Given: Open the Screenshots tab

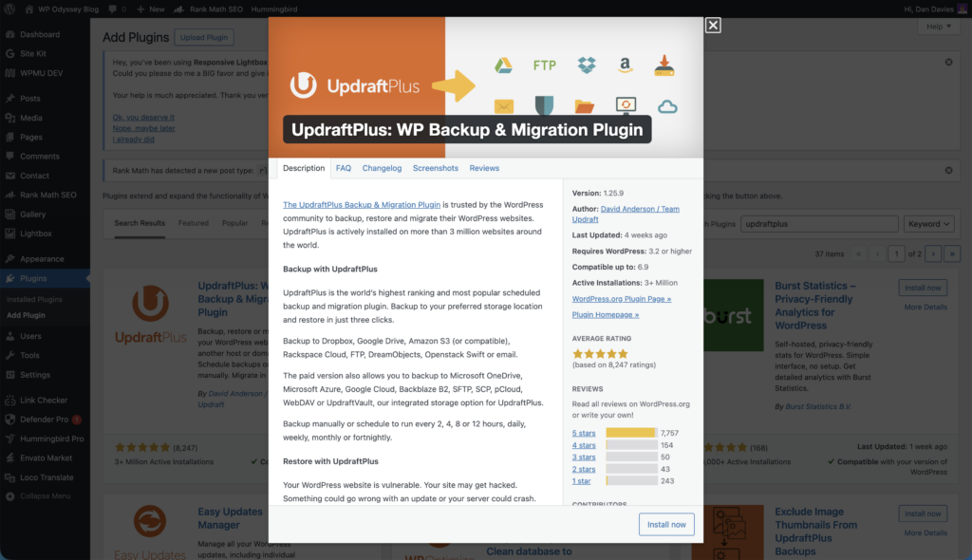Looking at the screenshot, I should [x=435, y=168].
